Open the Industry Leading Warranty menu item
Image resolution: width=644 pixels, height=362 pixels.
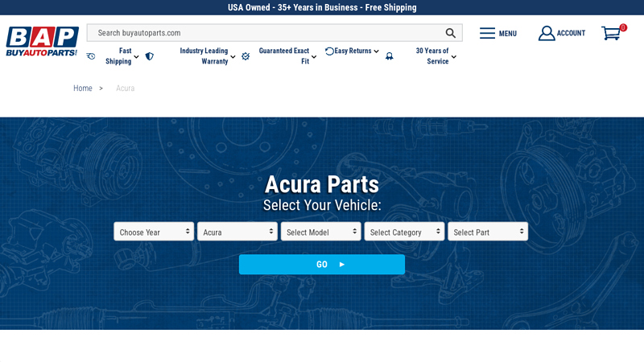click(x=204, y=56)
